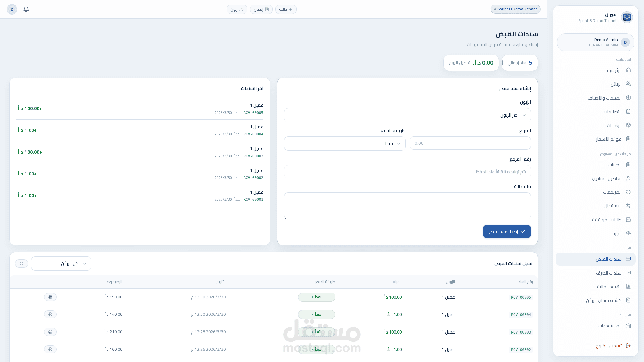Click the refresh icon in receipts log
Viewport: 644px width, 362px height.
[21, 264]
